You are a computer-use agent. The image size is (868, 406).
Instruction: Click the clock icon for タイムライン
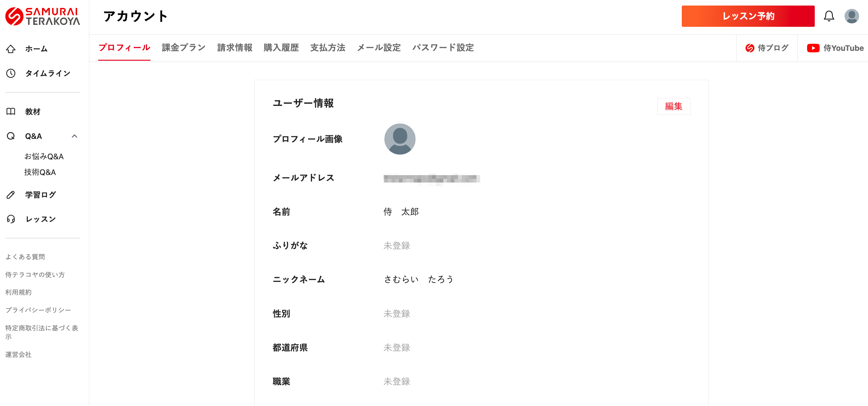11,74
